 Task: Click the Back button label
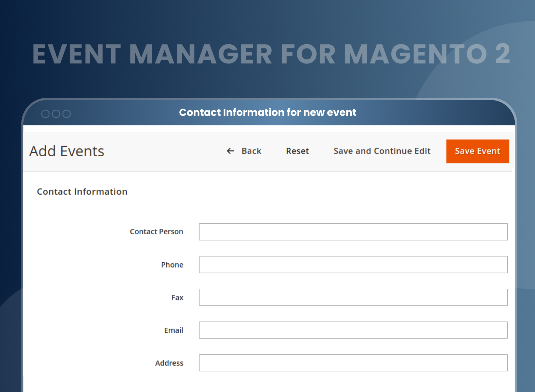click(x=251, y=151)
